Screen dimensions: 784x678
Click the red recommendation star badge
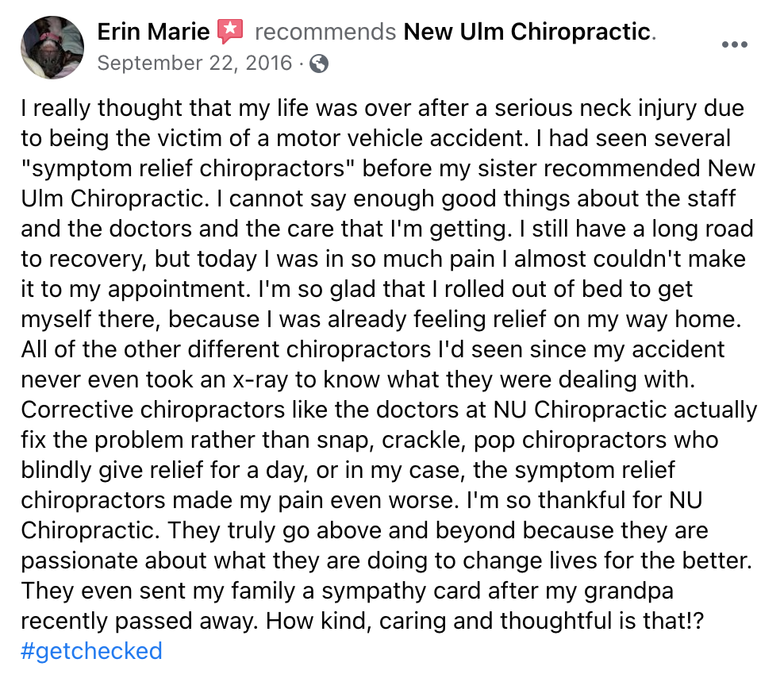[x=230, y=32]
